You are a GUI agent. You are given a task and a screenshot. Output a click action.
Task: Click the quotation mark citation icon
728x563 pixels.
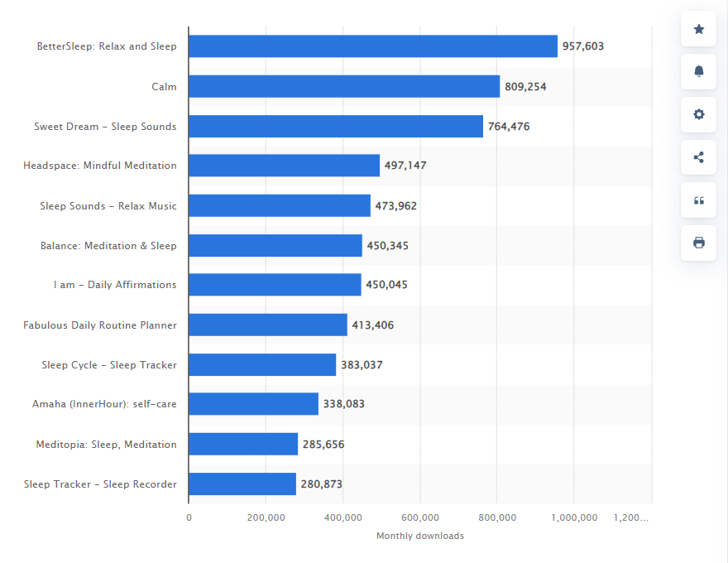coord(698,200)
